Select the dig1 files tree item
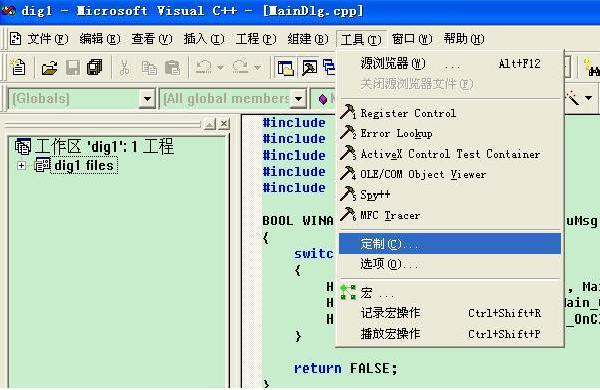 [84, 165]
